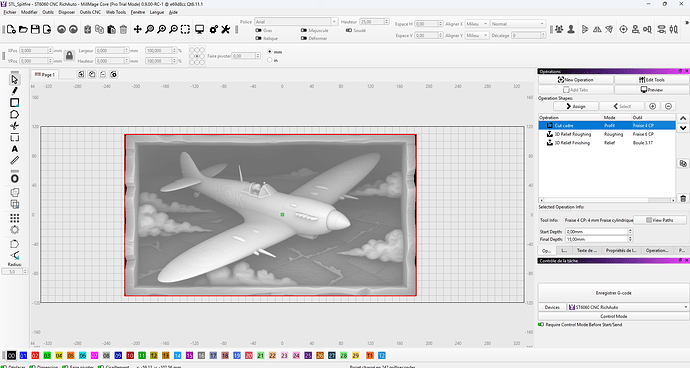This screenshot has height=368, width=690.
Task: Select the mm unit radio button
Action: pyautogui.click(x=270, y=52)
